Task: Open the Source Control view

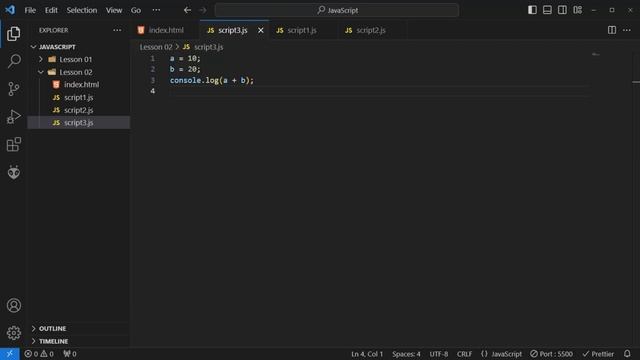Action: click(x=13, y=89)
